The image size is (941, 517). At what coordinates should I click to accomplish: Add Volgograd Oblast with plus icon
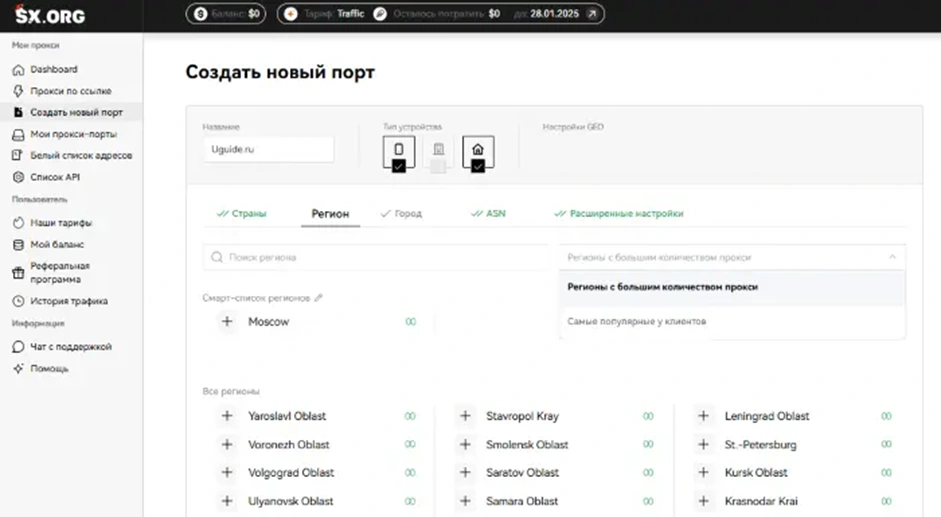227,473
